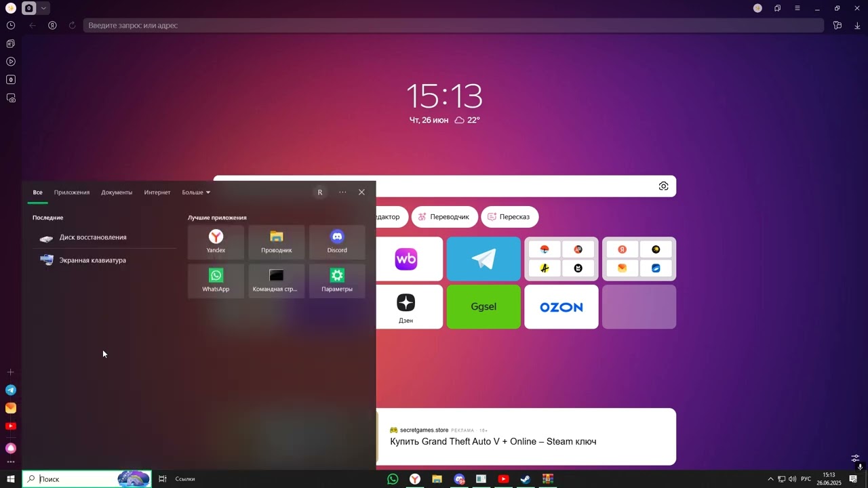Open Командная строка app tile
Viewport: 868px width, 488px height.
tap(276, 281)
